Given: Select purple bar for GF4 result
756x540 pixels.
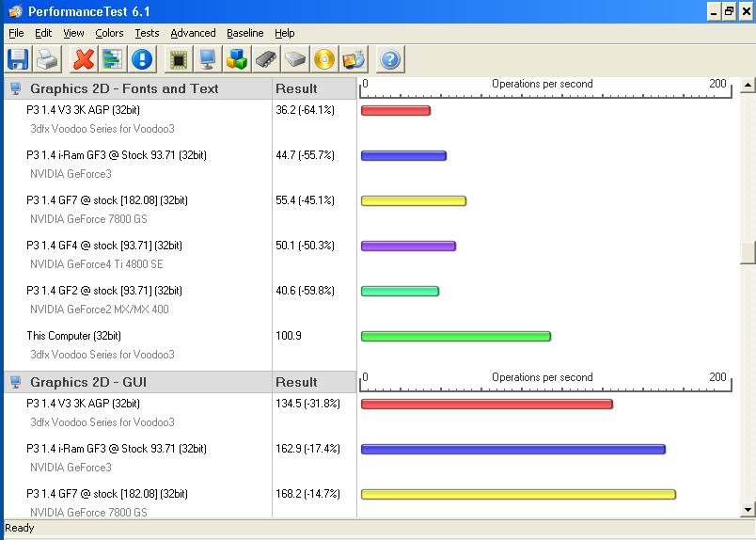Looking at the screenshot, I should click(408, 246).
